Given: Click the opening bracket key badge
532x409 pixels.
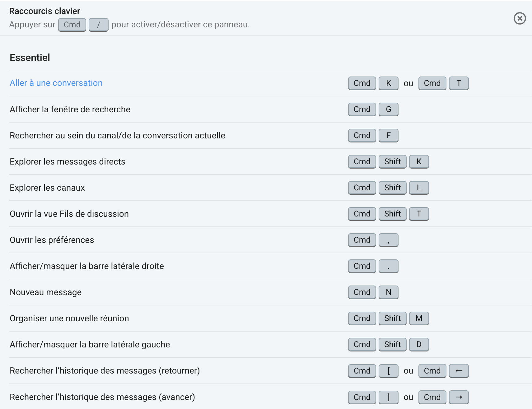Looking at the screenshot, I should click(x=388, y=371).
